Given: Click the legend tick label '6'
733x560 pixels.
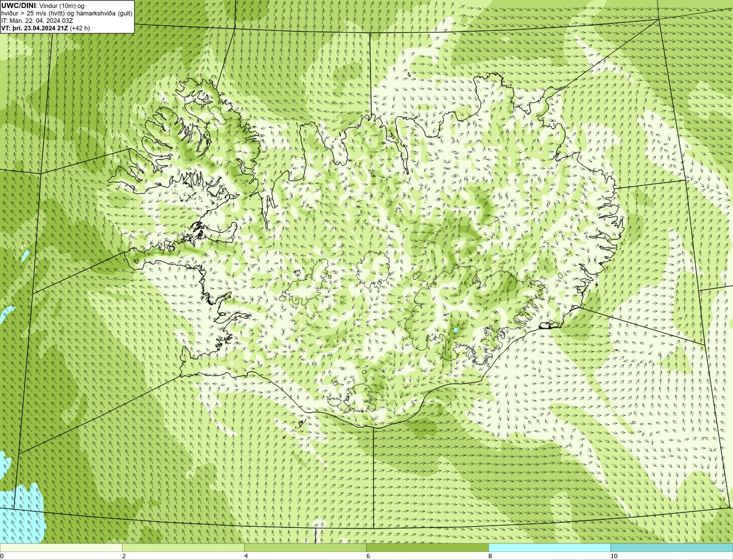Looking at the screenshot, I should 368,556.
